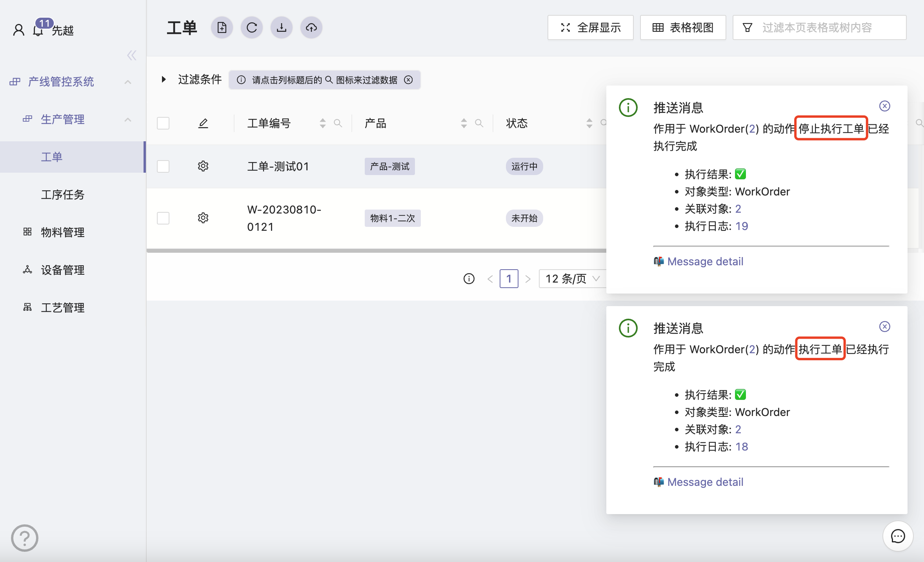The image size is (924, 562).
Task: Open 物料管理 in the sidebar menu
Action: coord(63,232)
